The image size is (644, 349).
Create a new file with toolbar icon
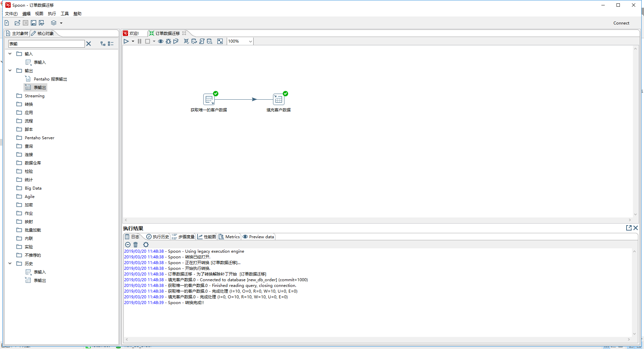[7, 23]
